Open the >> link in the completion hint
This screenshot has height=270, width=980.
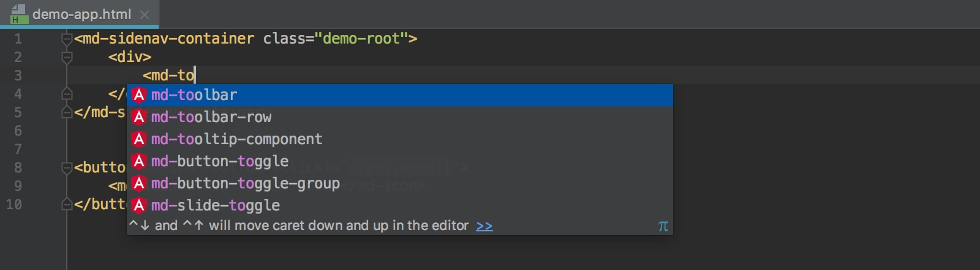[484, 226]
